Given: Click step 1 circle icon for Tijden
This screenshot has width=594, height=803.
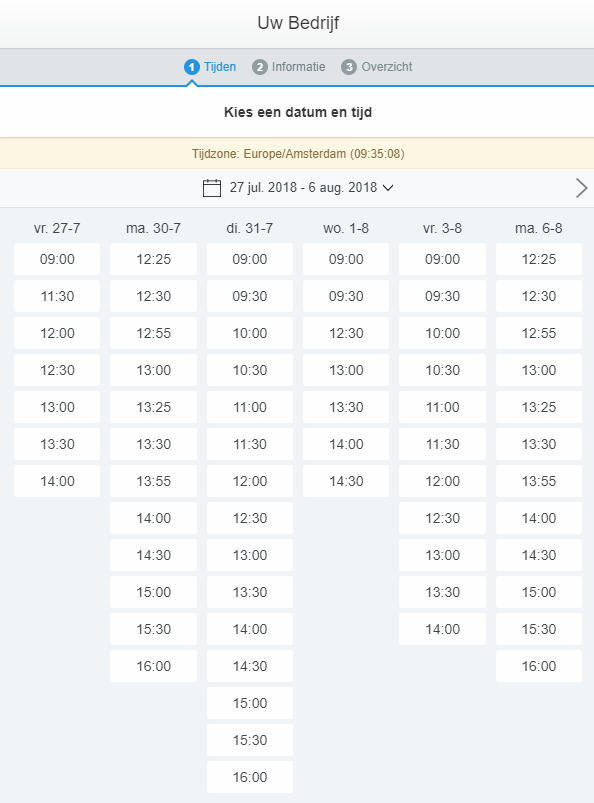Looking at the screenshot, I should (192, 67).
